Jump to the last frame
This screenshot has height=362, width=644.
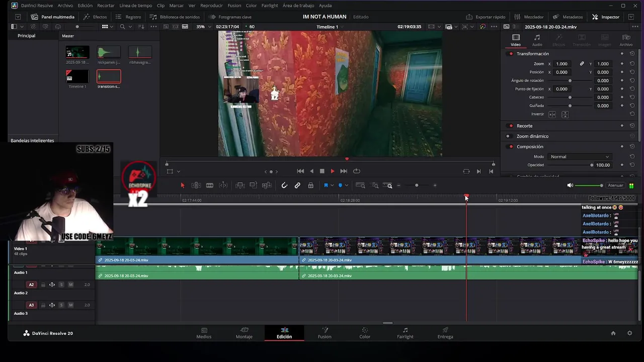pos(344,171)
